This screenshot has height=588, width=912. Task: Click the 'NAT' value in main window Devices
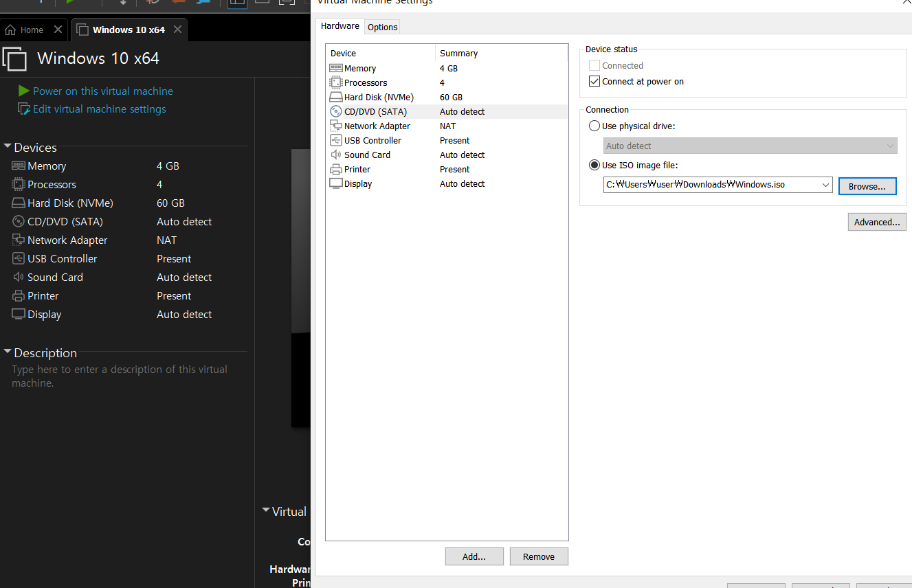pyautogui.click(x=166, y=240)
